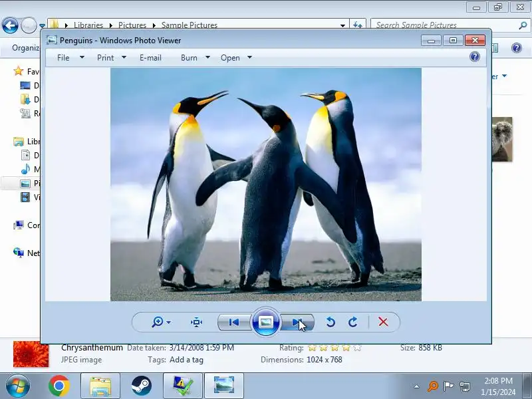
Task: Click the clock showing 2:08 PM
Action: tap(498, 380)
